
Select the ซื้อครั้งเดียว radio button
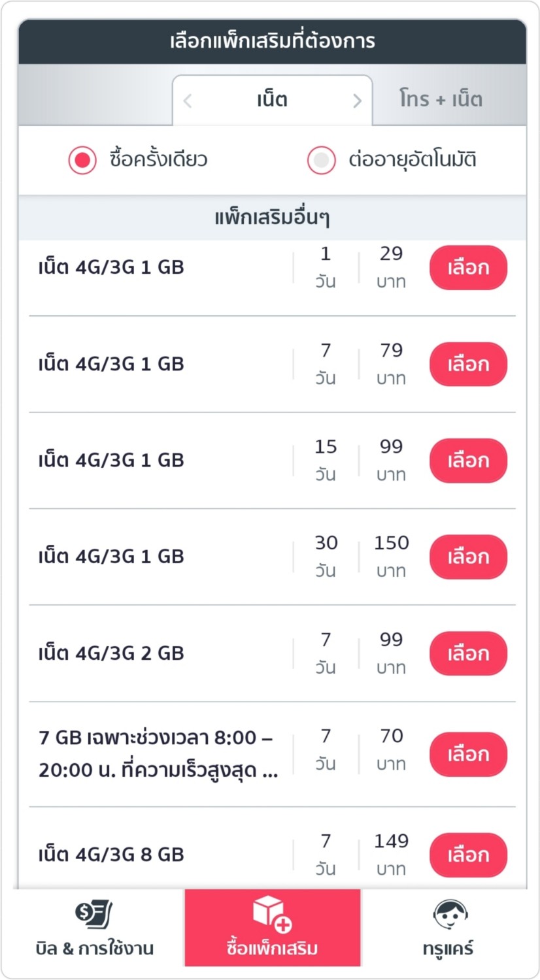coord(83,160)
